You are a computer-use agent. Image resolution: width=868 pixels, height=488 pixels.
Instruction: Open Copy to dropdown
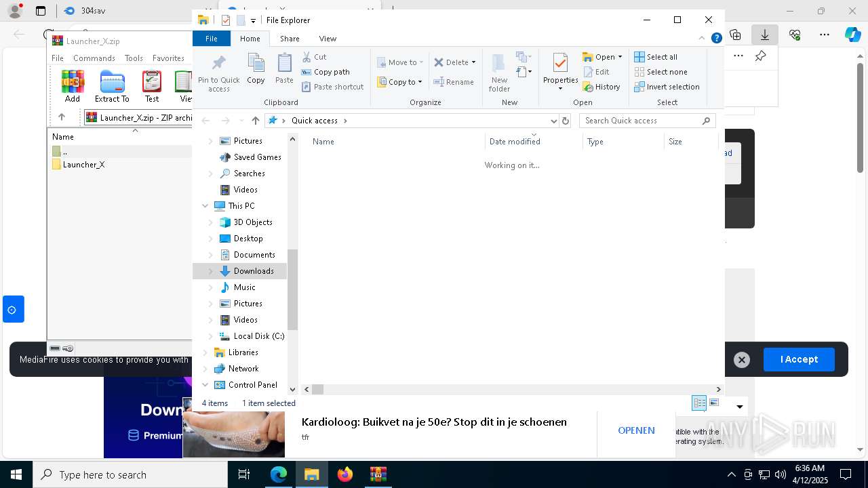click(399, 82)
